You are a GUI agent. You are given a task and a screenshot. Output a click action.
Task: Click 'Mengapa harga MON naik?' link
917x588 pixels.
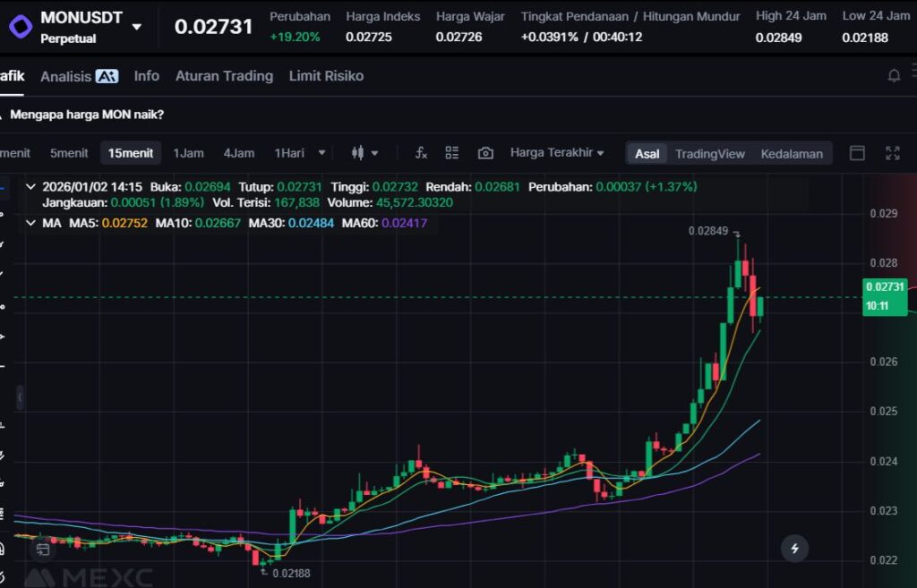87,115
